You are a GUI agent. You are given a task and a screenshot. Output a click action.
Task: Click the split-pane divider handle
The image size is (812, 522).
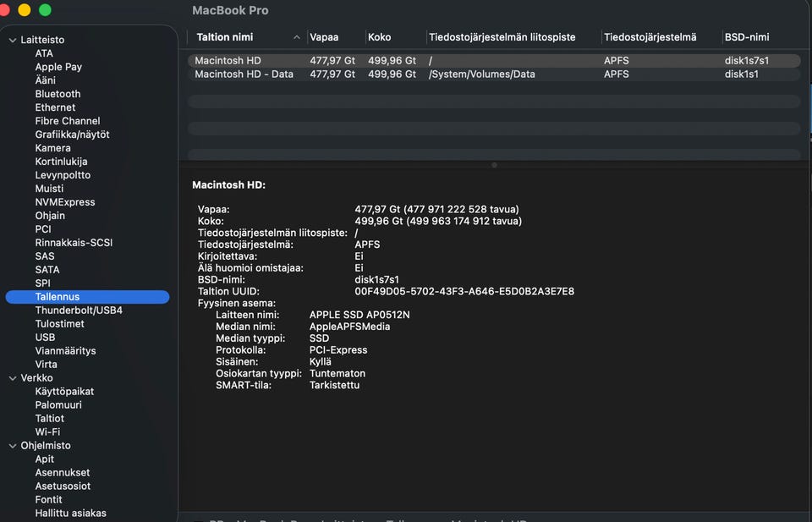(494, 165)
